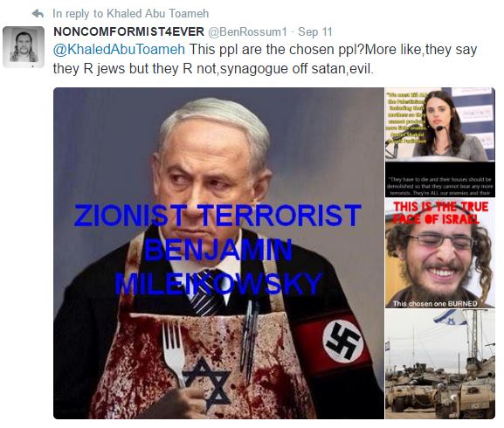Click the @BenRossum1 handle
504x428 pixels.
tap(247, 31)
